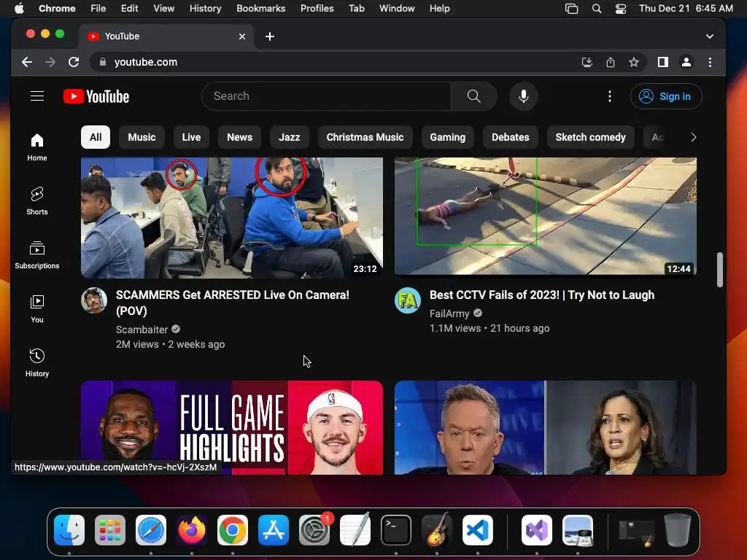Open the YouTube hamburger guide menu
Image resolution: width=747 pixels, height=560 pixels.
point(37,96)
